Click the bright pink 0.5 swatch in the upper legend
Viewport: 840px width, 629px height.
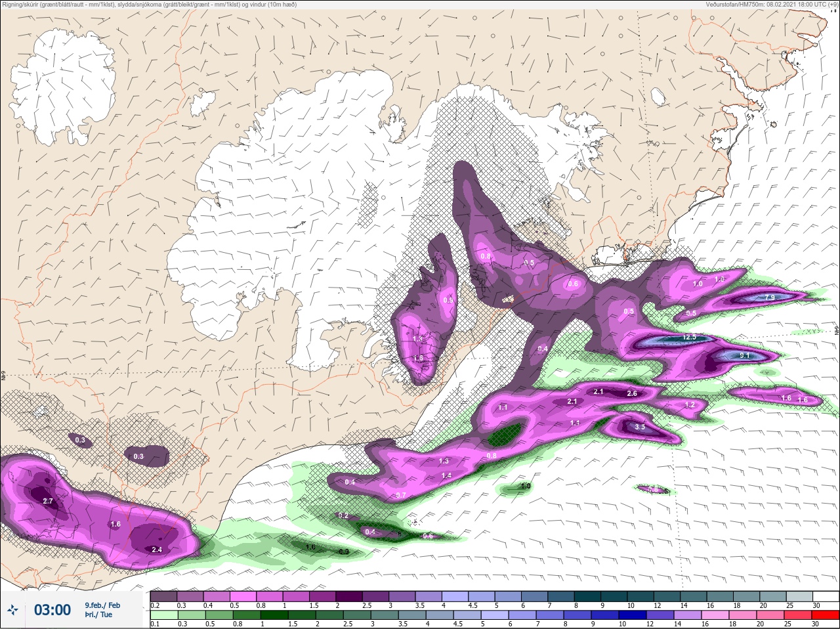pos(243,596)
